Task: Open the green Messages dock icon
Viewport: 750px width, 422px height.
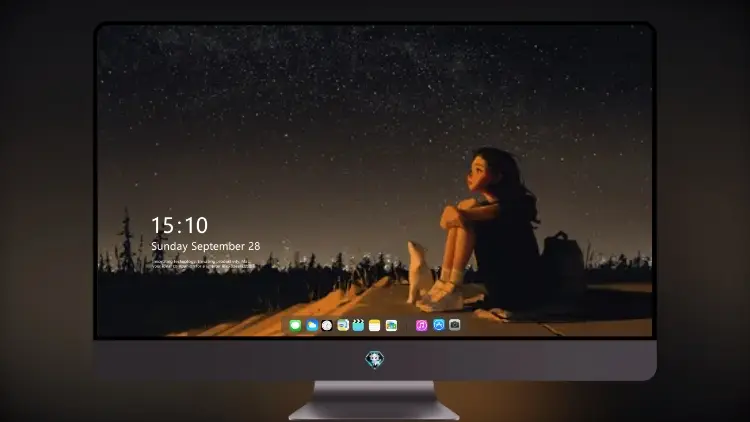Action: point(295,325)
